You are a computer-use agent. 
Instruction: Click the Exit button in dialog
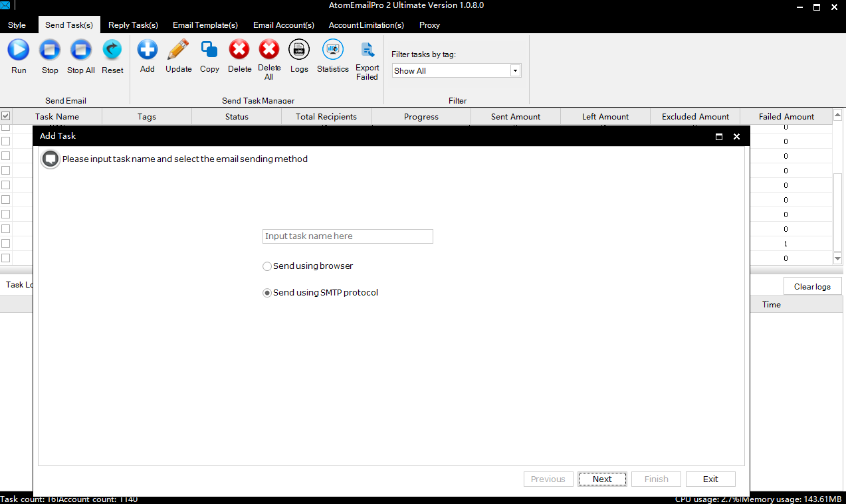[x=710, y=479]
